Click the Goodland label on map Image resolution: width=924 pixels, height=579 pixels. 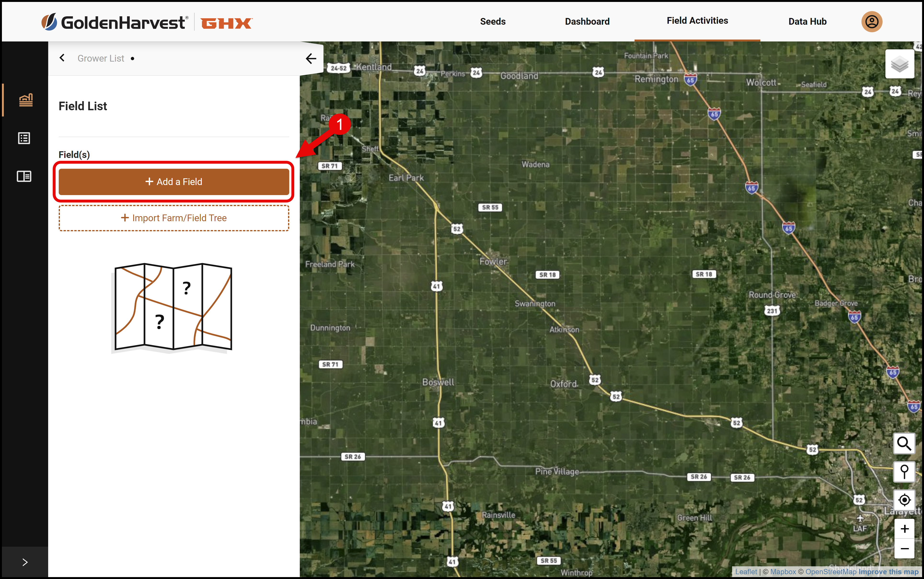pos(519,76)
